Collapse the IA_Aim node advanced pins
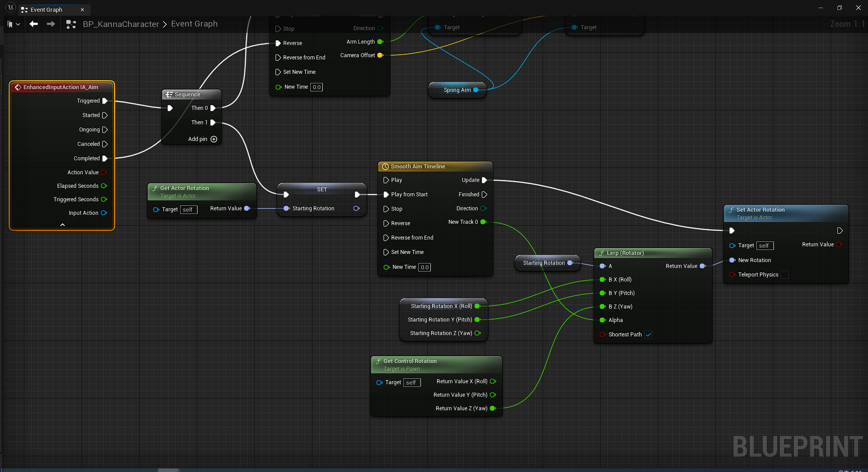The image size is (868, 472). [x=63, y=225]
